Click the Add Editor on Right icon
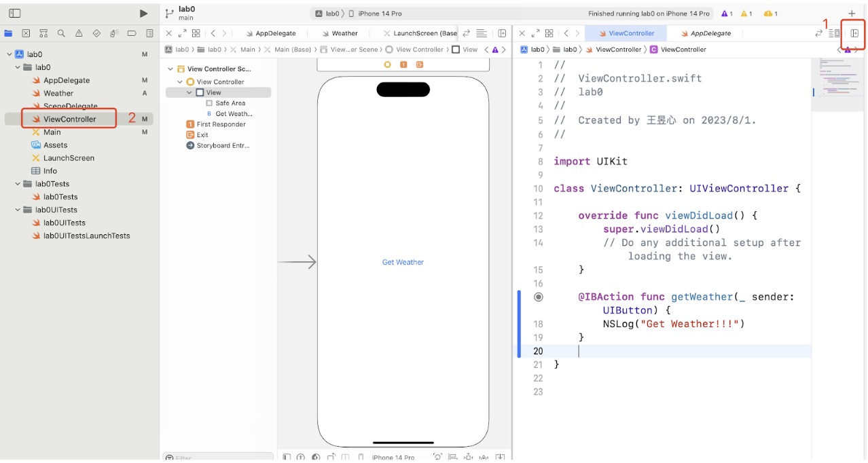 (854, 33)
